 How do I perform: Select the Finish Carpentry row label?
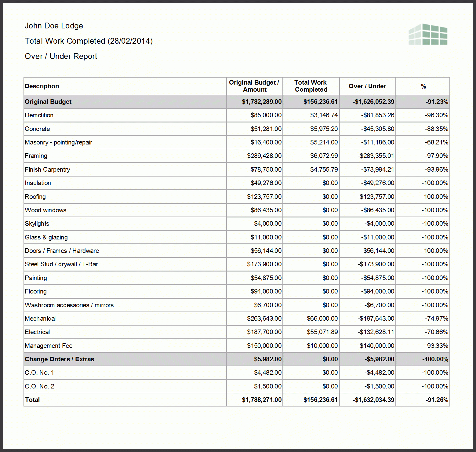[47, 169]
